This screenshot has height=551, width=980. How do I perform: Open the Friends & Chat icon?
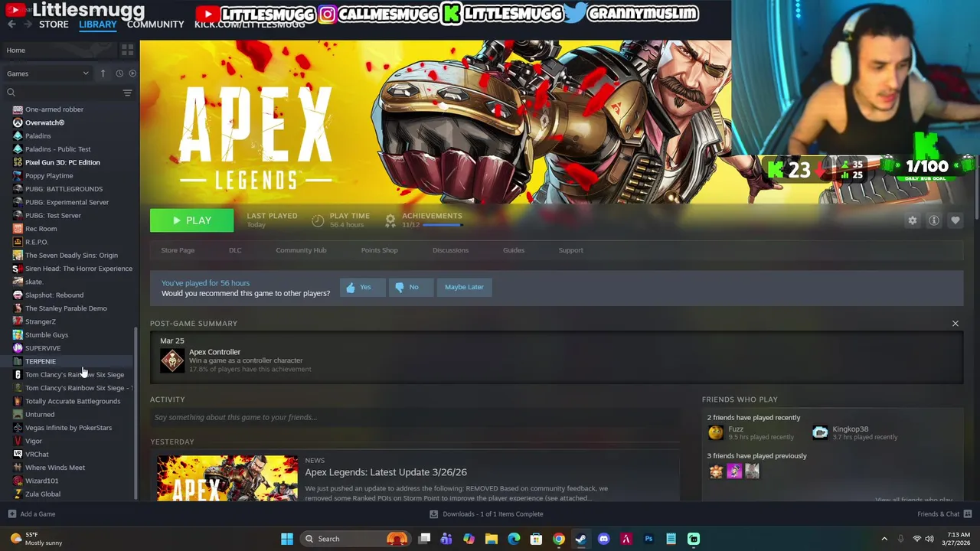pyautogui.click(x=968, y=514)
